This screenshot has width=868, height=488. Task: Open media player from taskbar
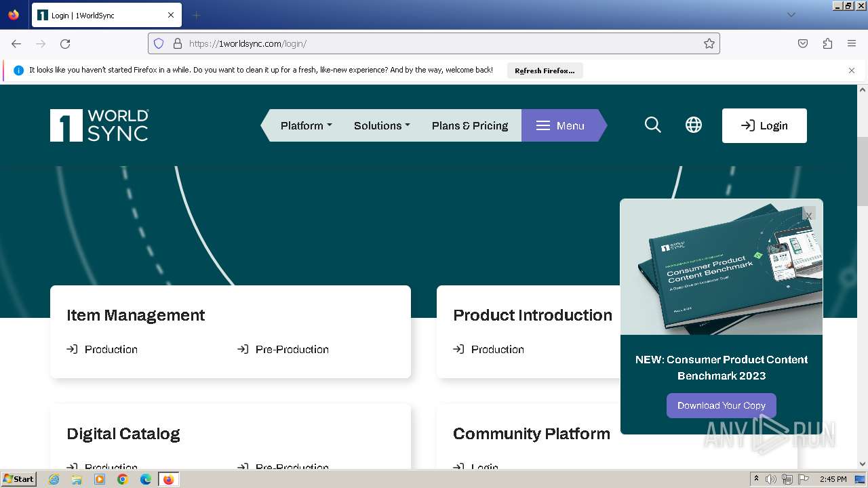coord(100,479)
